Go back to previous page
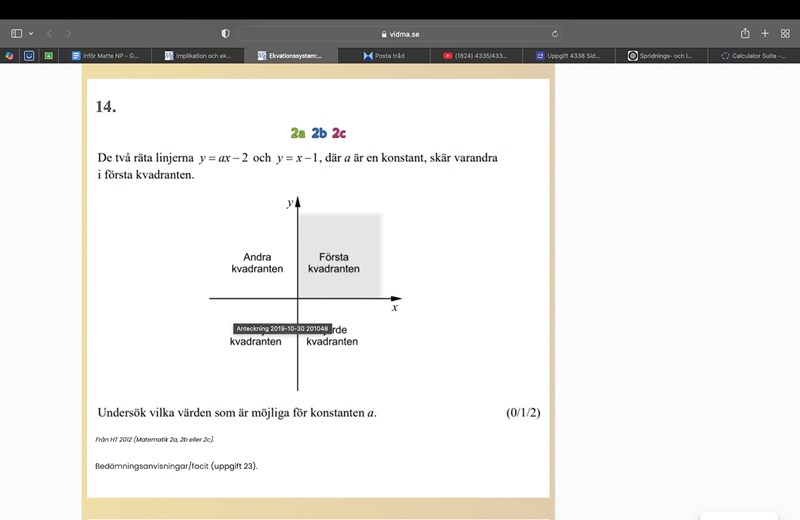 tap(50, 33)
